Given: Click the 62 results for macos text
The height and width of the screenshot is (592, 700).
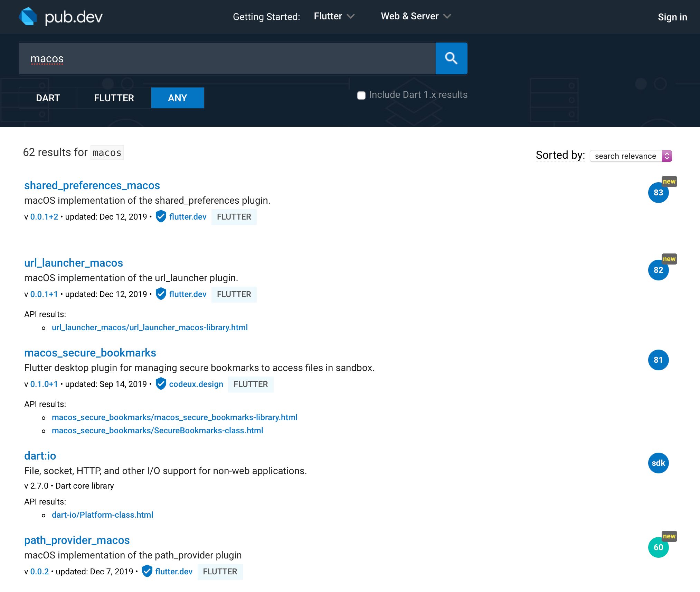Looking at the screenshot, I should 73,152.
